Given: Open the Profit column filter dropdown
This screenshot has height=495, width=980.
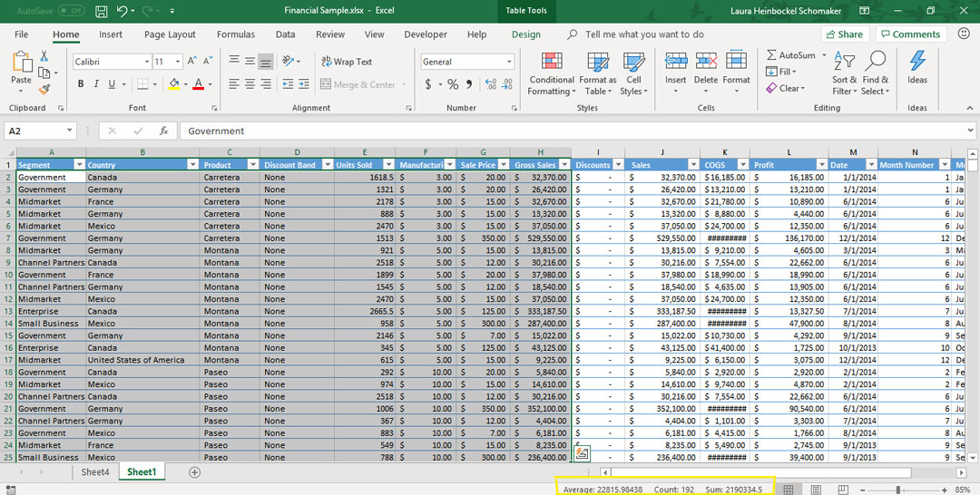Looking at the screenshot, I should (x=822, y=165).
